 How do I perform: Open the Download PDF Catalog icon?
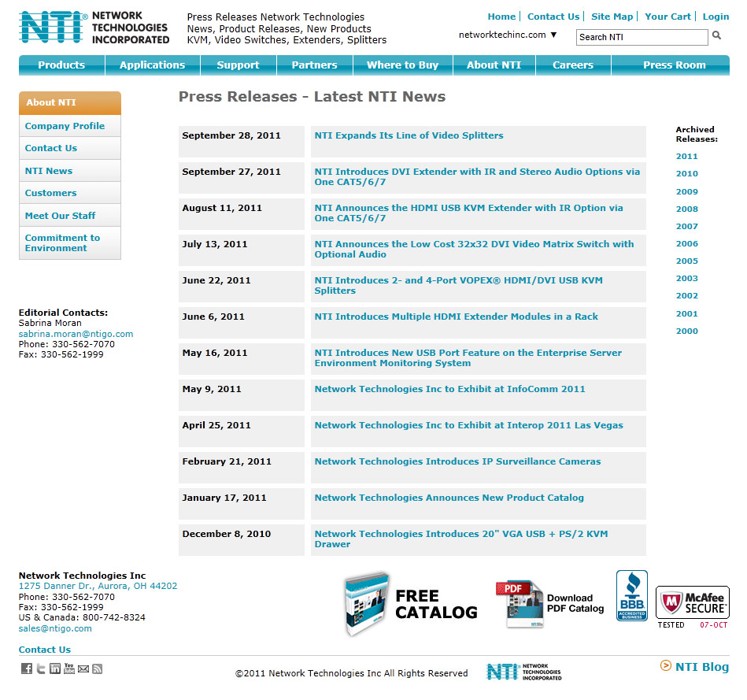click(x=549, y=604)
